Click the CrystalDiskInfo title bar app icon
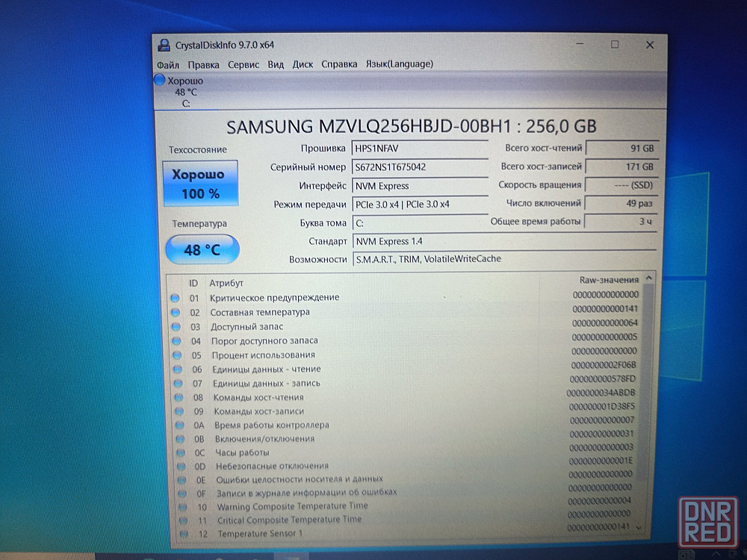The image size is (747, 560). 164,45
